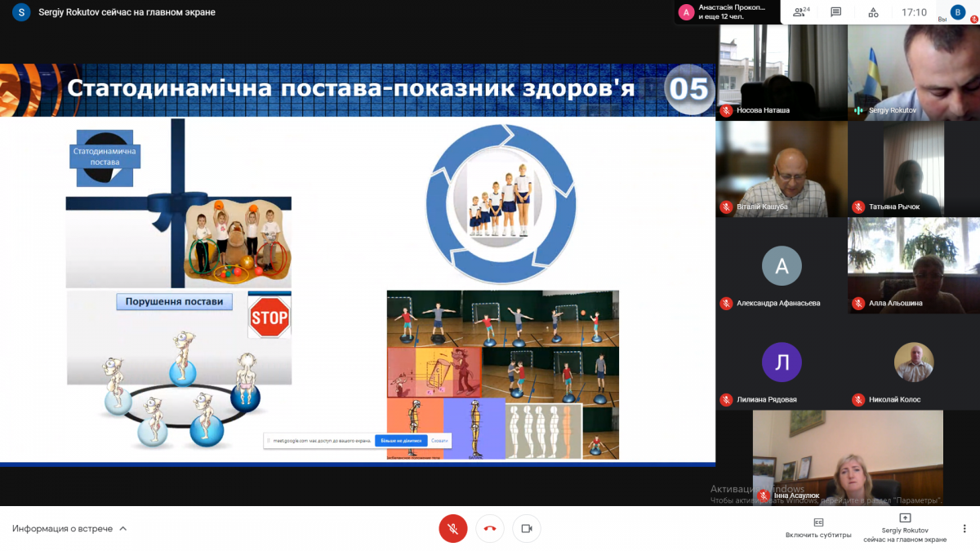Show the participants list (24 people)
The height and width of the screenshot is (551, 980).
pyautogui.click(x=801, y=12)
